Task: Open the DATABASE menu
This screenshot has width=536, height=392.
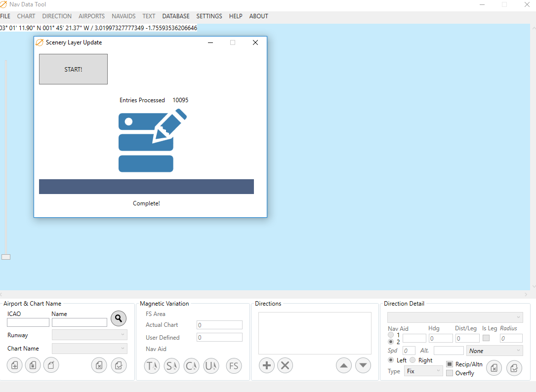Action: pyautogui.click(x=176, y=16)
